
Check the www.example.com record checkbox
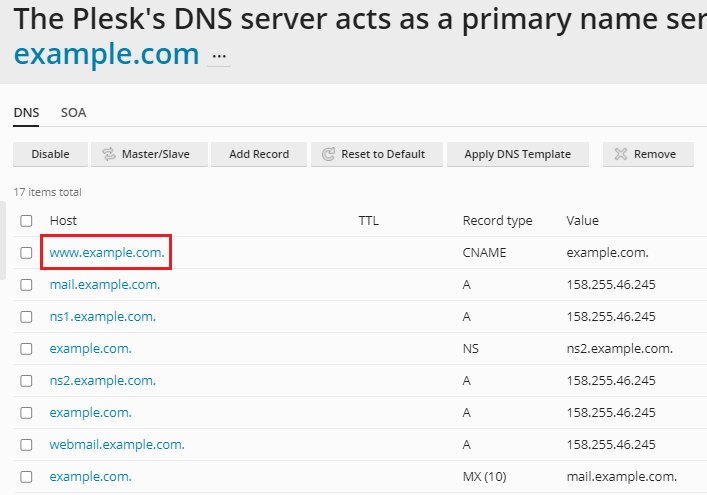(x=26, y=253)
